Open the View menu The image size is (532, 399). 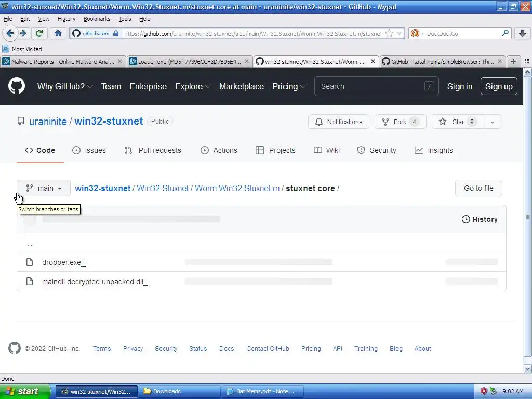click(x=44, y=19)
